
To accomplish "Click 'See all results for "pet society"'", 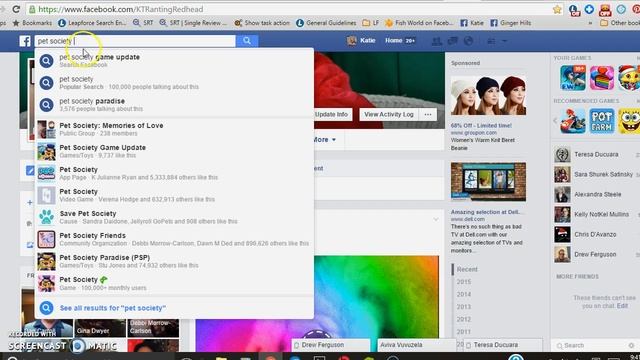I will 113,308.
